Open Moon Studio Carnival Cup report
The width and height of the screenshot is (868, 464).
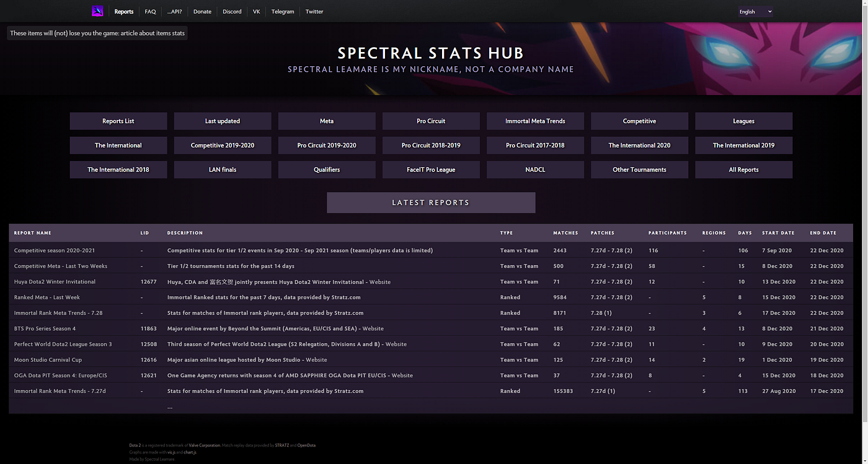pos(48,359)
